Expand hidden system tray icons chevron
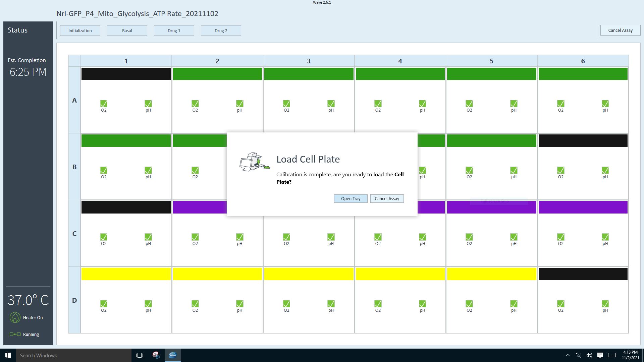Viewport: 644px width, 362px height. point(568,355)
